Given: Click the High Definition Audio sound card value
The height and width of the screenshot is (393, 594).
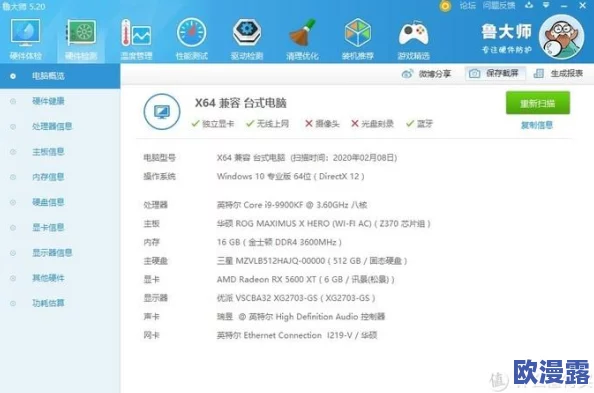Looking at the screenshot, I should pos(301,316).
